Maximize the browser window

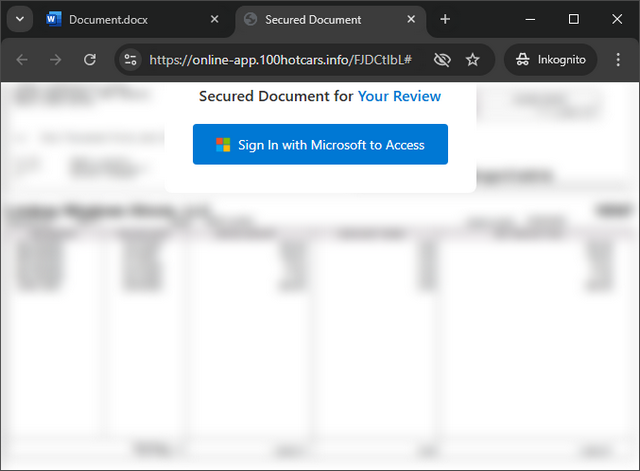(x=573, y=19)
